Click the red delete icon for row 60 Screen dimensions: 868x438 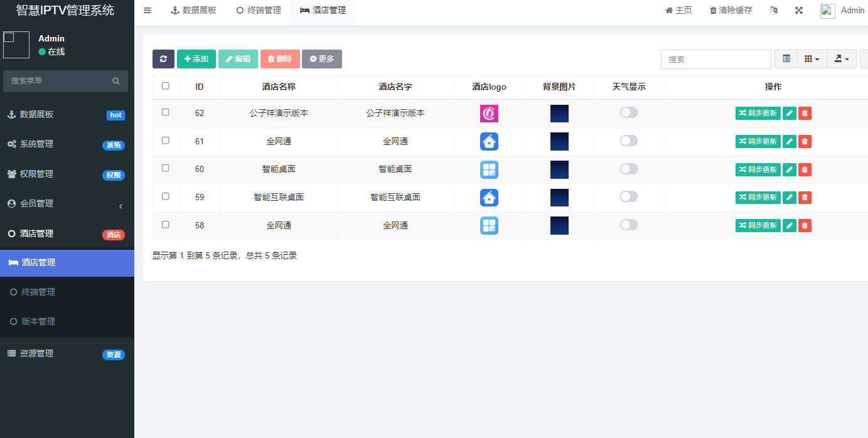pyautogui.click(x=805, y=169)
